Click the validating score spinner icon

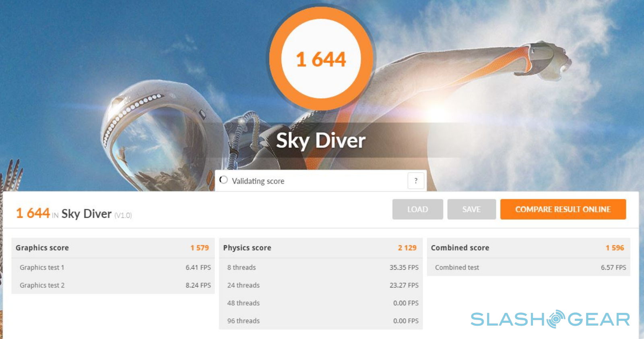point(224,180)
